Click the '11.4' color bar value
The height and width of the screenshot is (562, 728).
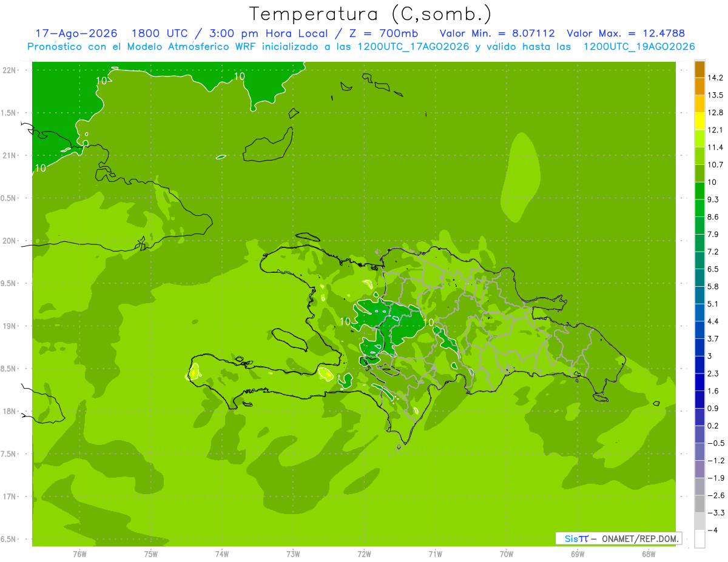coord(716,147)
